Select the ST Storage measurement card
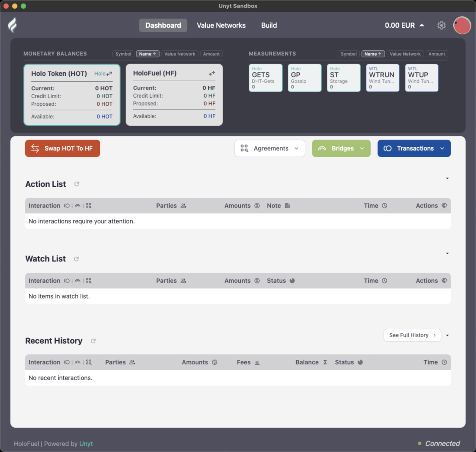The width and height of the screenshot is (476, 452). pyautogui.click(x=344, y=78)
